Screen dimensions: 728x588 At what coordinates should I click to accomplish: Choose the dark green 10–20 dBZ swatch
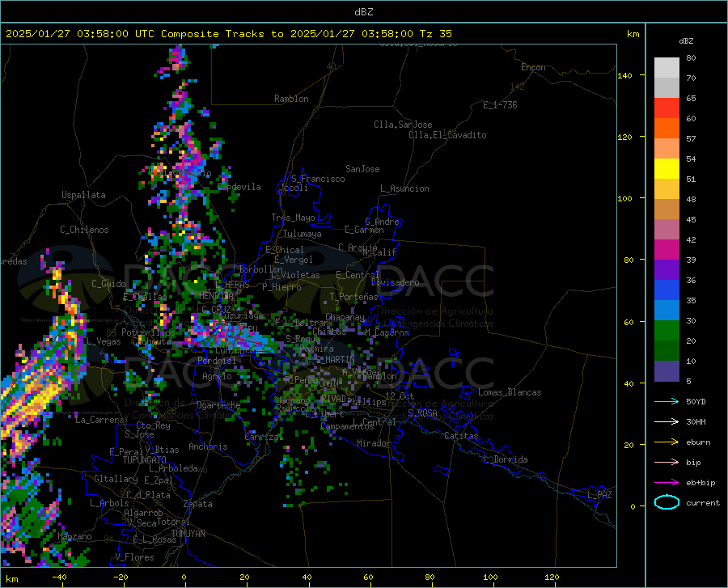pos(667,351)
